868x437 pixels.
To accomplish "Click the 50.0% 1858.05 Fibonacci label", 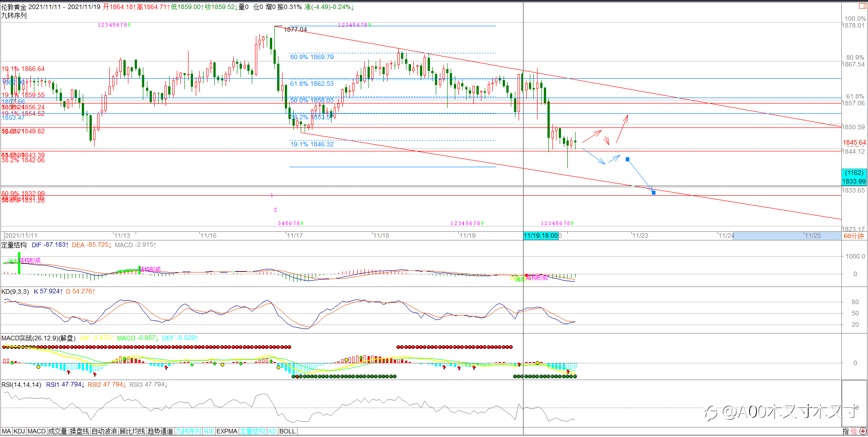I will [312, 100].
